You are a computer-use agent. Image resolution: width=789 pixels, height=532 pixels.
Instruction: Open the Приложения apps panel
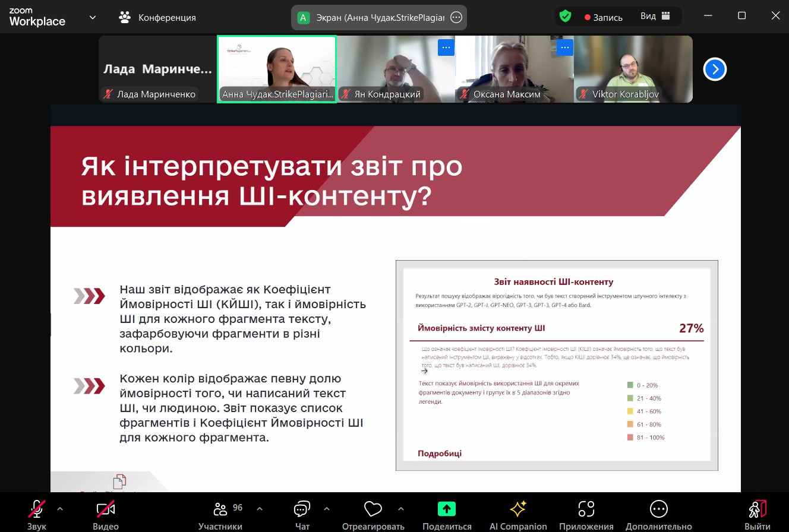[586, 514]
